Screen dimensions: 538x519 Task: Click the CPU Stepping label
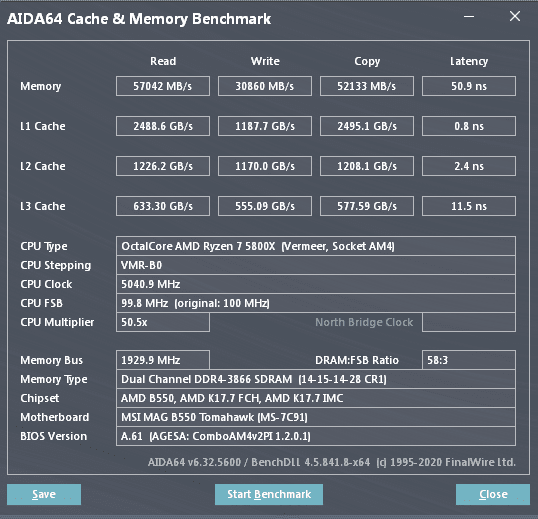(x=56, y=266)
